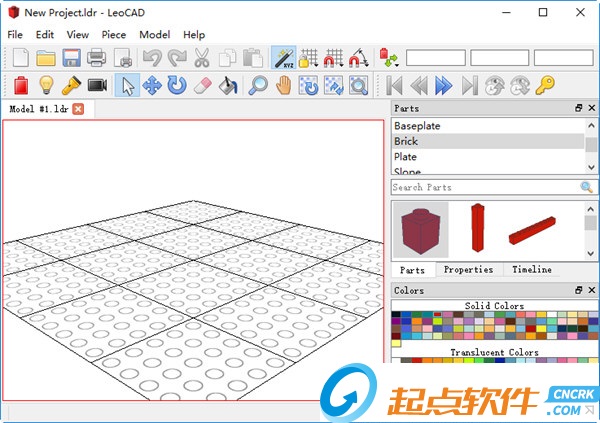The width and height of the screenshot is (600, 423).
Task: Select the rotate view tool
Action: [x=308, y=85]
